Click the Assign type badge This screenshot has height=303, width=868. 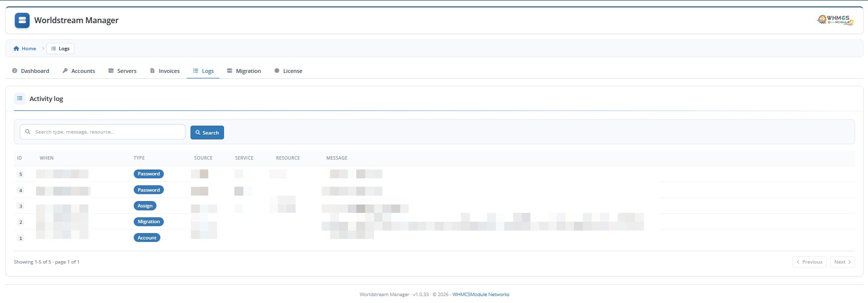tap(145, 206)
